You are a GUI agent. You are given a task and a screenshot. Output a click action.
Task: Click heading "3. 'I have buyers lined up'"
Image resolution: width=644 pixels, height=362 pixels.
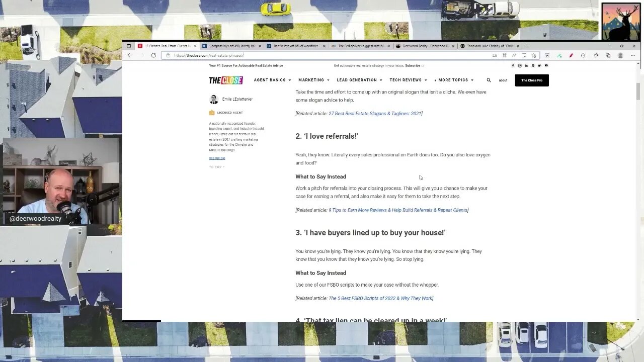click(x=370, y=233)
